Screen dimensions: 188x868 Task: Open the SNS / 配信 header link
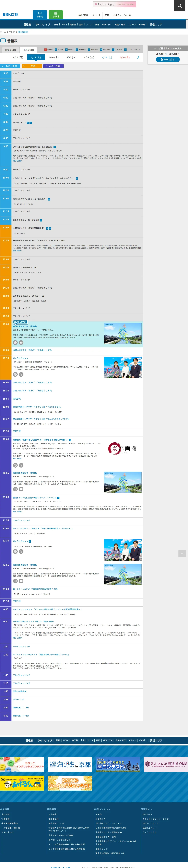click(83, 15)
